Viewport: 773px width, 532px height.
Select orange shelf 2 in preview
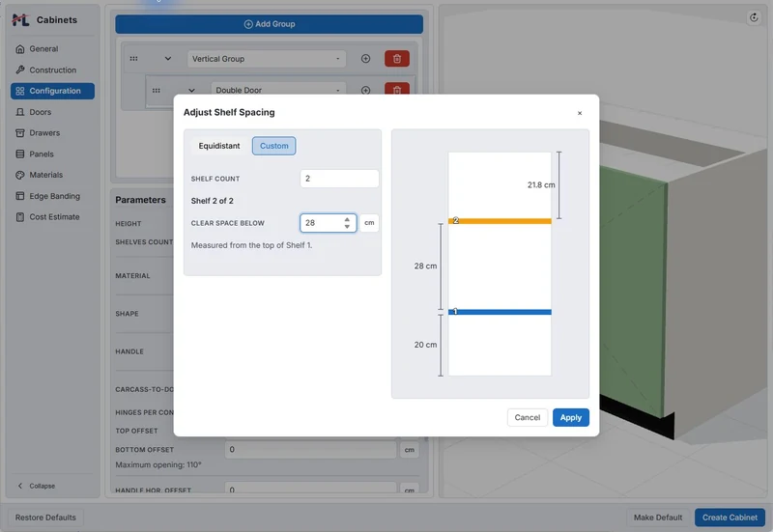(x=500, y=221)
